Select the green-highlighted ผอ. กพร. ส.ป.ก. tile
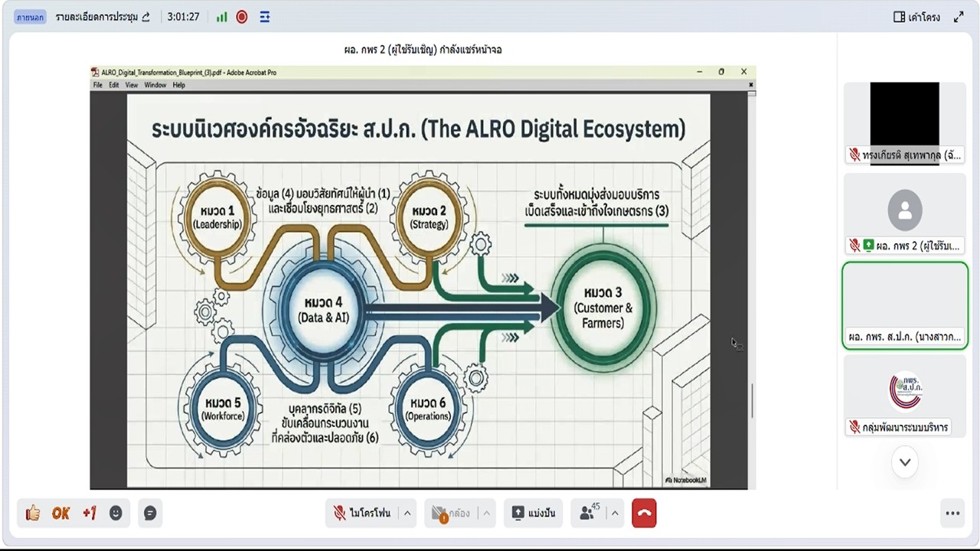Screen dimensions: 980x551 [905, 305]
